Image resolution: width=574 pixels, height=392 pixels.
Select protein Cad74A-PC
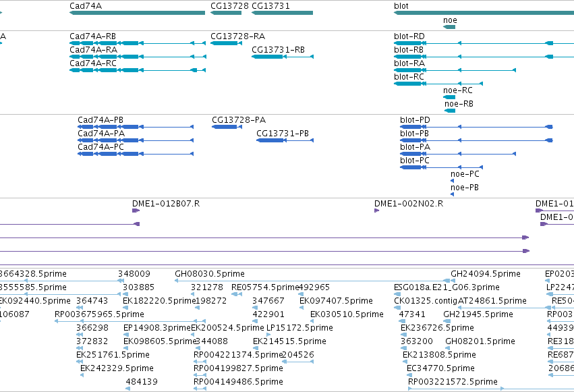pyautogui.click(x=136, y=154)
